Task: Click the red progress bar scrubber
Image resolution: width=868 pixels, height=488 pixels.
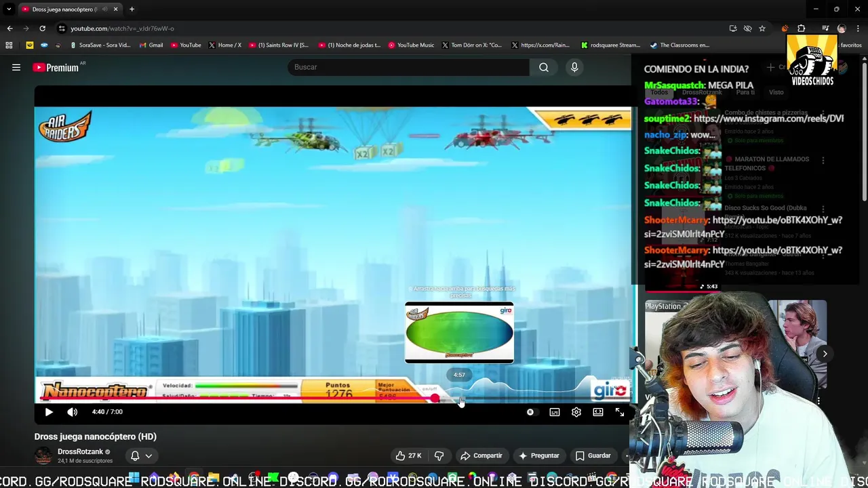Action: [x=435, y=399]
